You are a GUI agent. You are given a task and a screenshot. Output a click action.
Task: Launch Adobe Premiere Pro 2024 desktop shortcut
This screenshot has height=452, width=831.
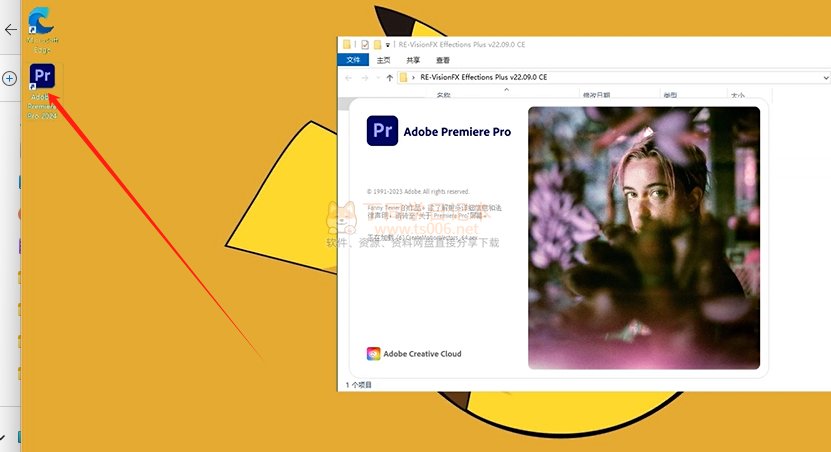[42, 91]
